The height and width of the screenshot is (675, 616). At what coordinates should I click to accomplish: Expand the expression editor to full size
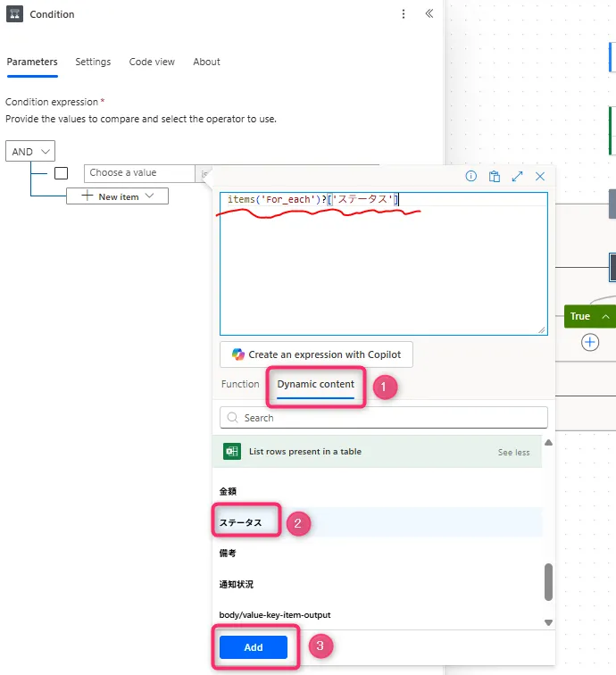click(x=517, y=177)
